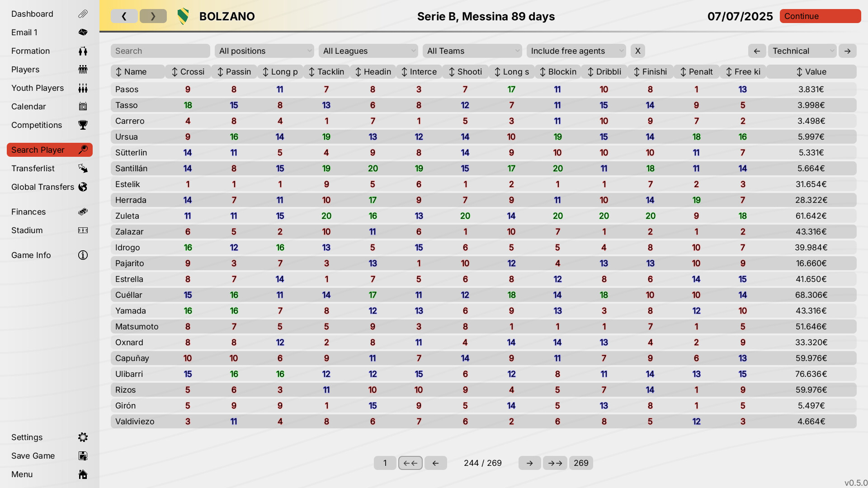Open Game Info from the sidebar
Screen dimensions: 868x488
coord(83,255)
